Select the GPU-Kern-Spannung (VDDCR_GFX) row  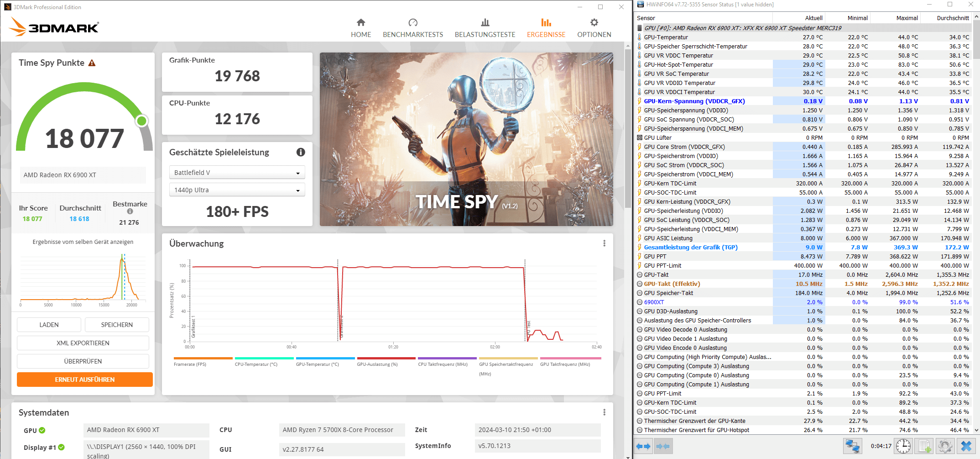[x=804, y=101]
